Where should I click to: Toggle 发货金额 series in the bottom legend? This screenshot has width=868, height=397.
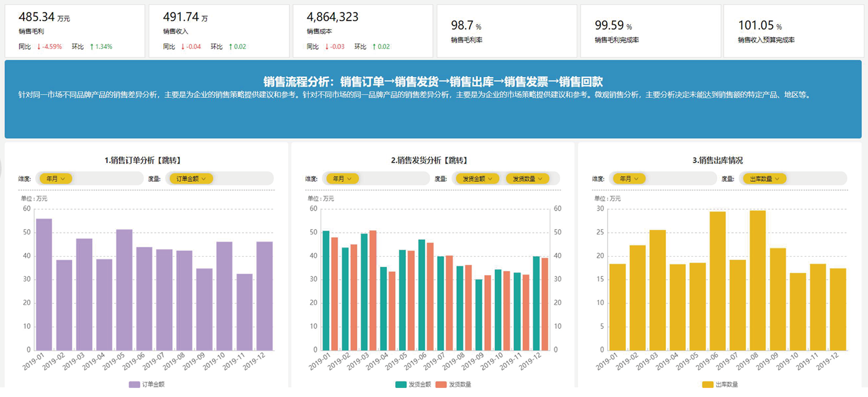tap(414, 384)
